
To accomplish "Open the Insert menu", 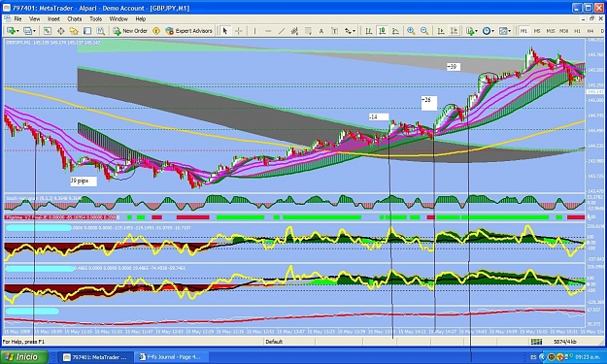I will [x=53, y=19].
